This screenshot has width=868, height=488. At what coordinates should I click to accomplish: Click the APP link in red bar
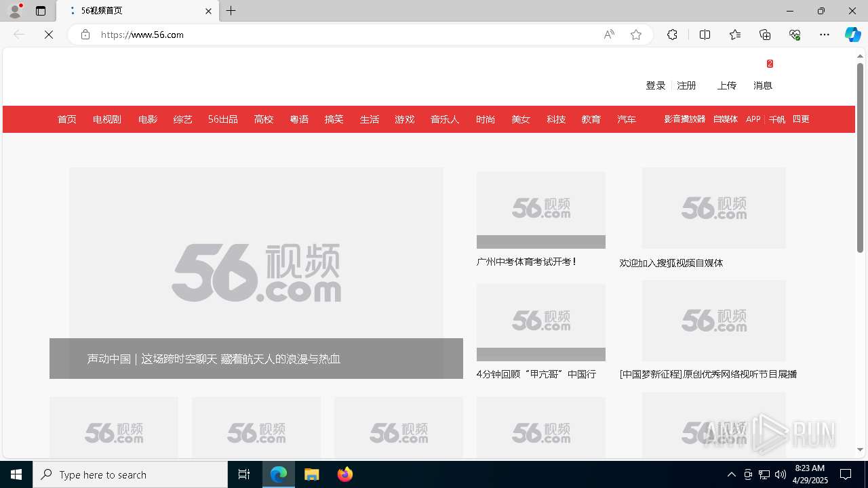pyautogui.click(x=753, y=119)
